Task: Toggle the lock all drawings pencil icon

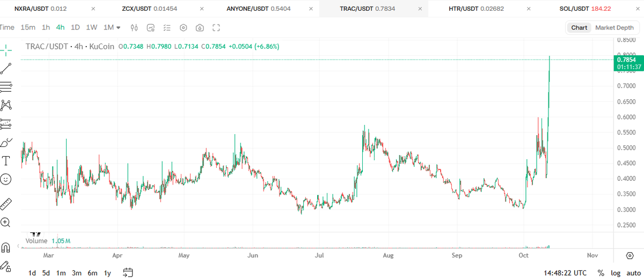Action: (x=6, y=266)
